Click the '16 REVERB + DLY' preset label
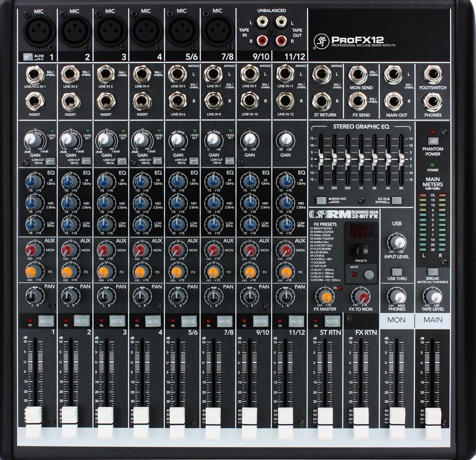The height and width of the screenshot is (460, 476). (325, 280)
